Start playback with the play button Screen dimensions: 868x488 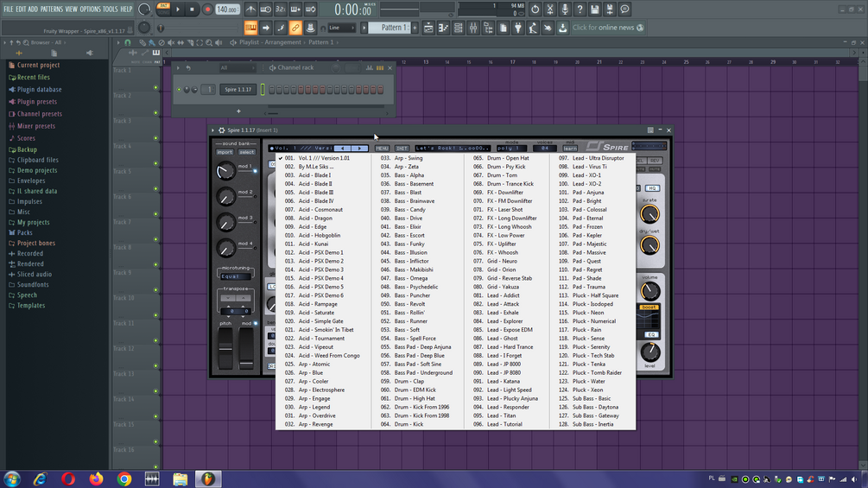pos(178,9)
